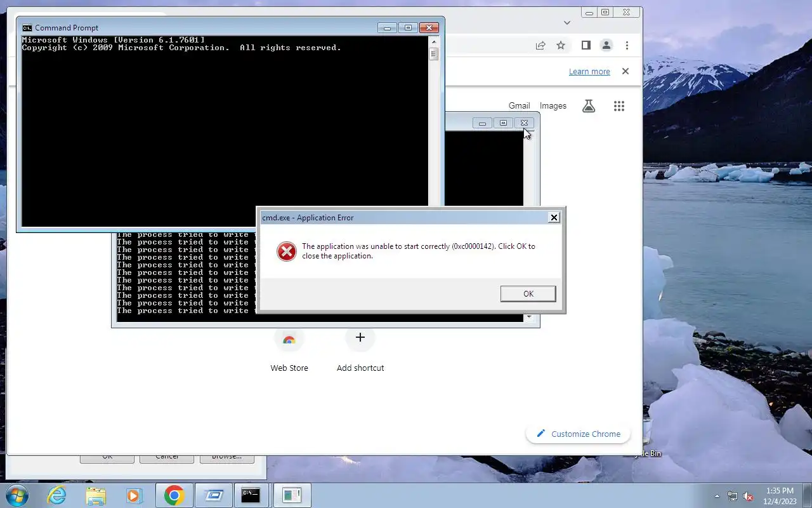The image size is (812, 508).
Task: Click the scrollbar thumb in front Command Prompt
Action: tap(434, 54)
